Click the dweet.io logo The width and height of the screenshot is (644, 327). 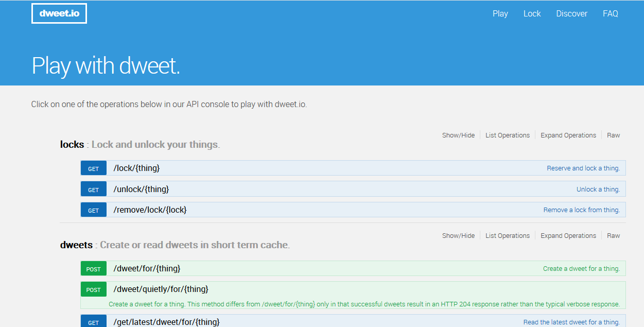59,14
